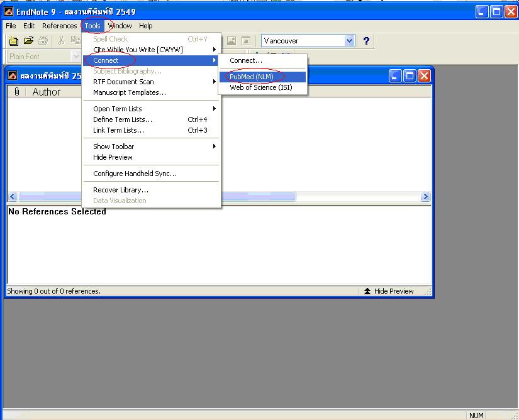Open the Plain Font dropdown

75,57
